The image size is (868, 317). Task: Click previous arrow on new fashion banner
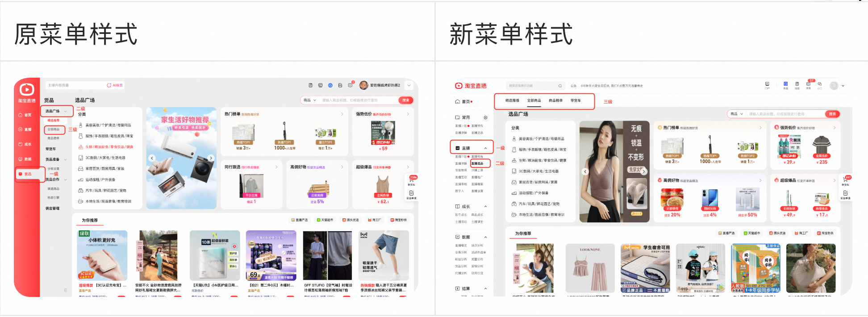585,171
